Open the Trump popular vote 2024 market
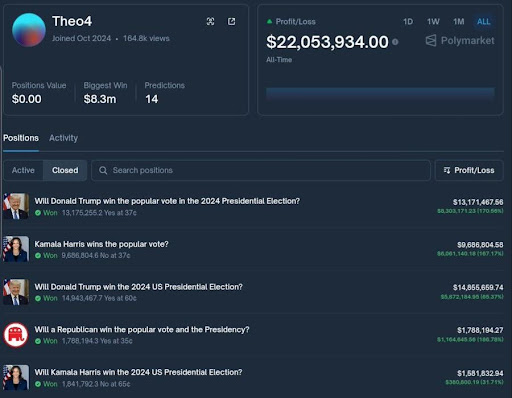Screen dimensions: 512x398 167,201
